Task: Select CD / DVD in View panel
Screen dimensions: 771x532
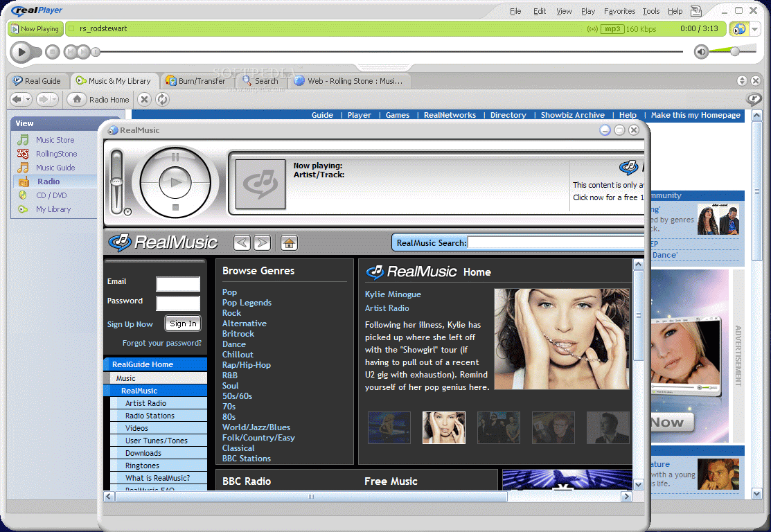Action: [51, 195]
